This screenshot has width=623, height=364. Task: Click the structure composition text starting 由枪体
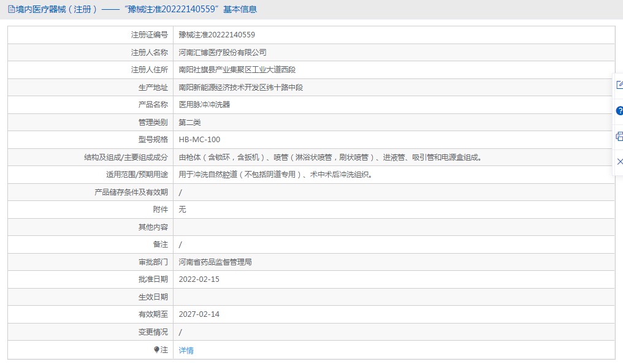(331, 157)
